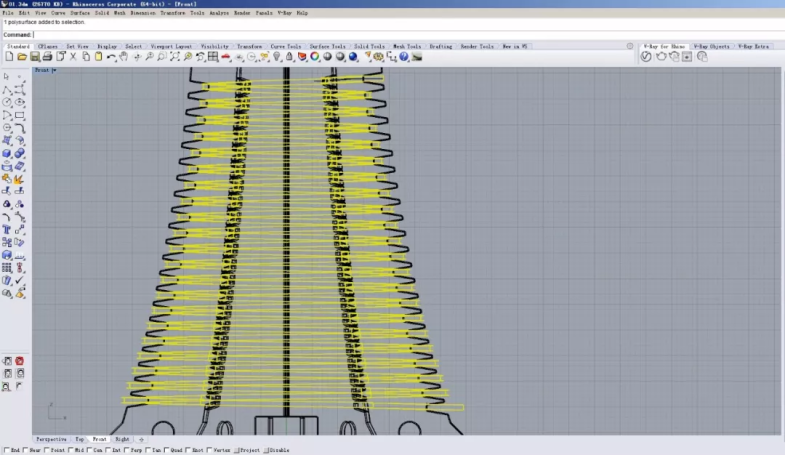Select the Pan view hand tool
Viewport: 785px width, 455px height.
123,57
